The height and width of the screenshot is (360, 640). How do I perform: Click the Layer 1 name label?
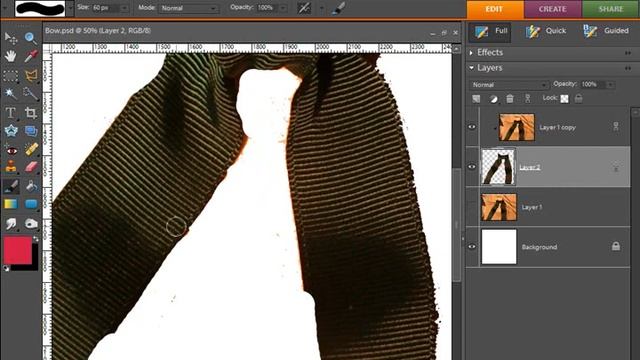pos(532,207)
